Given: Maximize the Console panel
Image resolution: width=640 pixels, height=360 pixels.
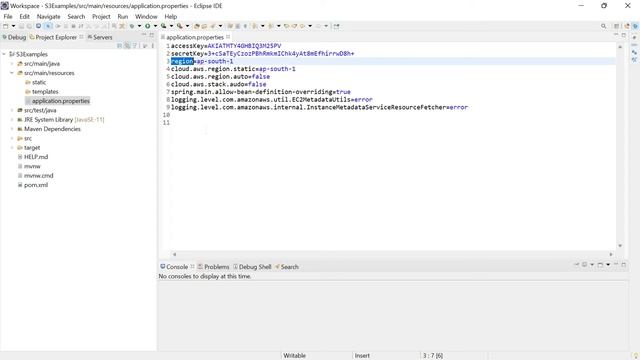Looking at the screenshot, I should [x=624, y=265].
